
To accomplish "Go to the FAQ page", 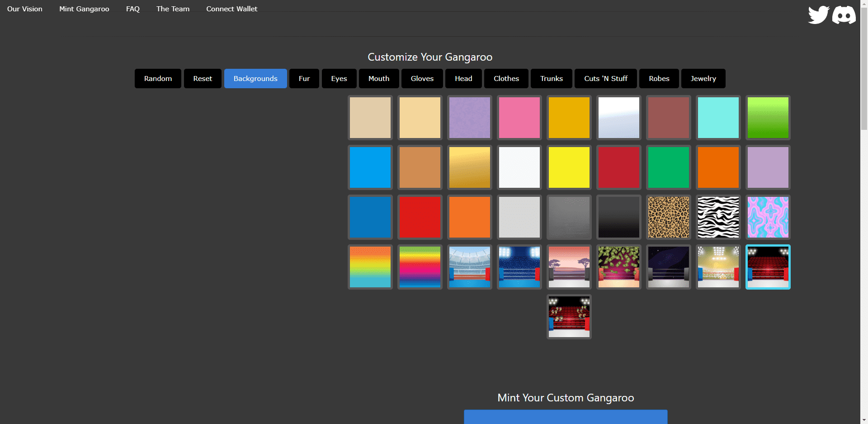I will coord(132,9).
